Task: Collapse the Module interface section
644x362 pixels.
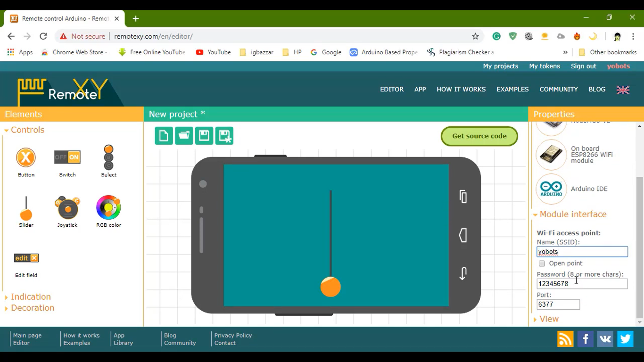Action: [572, 214]
